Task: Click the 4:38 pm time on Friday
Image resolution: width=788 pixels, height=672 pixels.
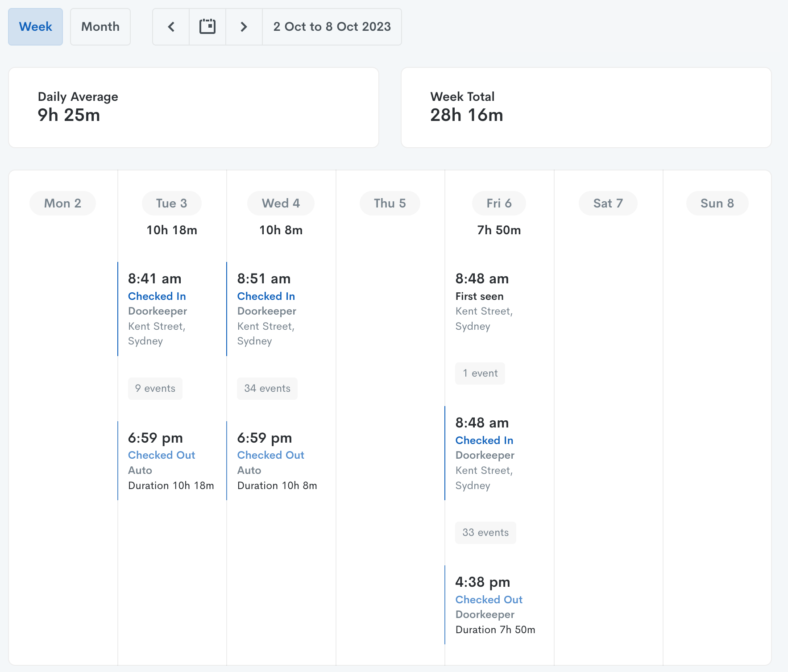Action: 483,582
